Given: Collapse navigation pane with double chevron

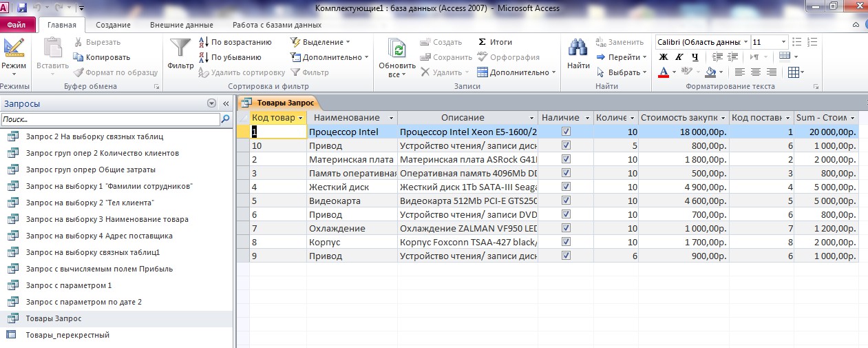Looking at the screenshot, I should tap(225, 103).
